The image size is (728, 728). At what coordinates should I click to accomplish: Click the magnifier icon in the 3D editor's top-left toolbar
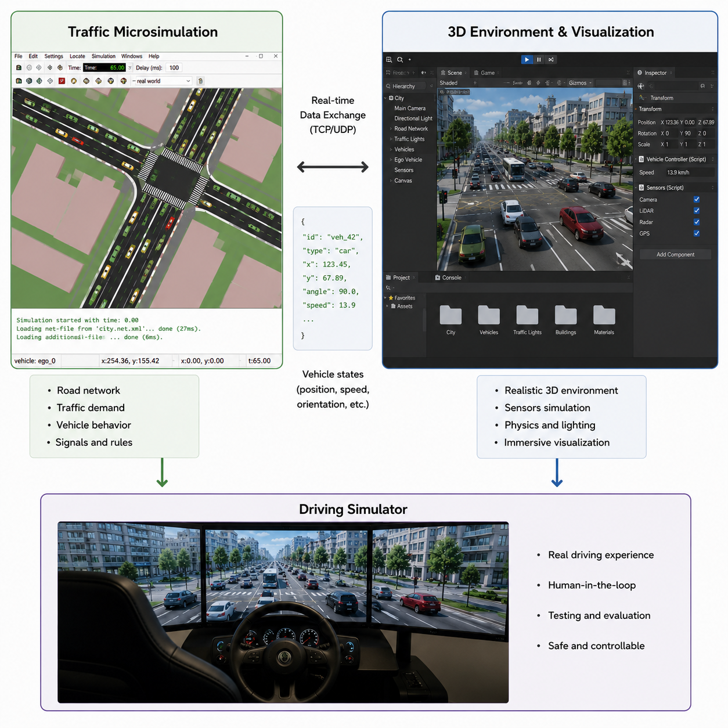click(400, 59)
